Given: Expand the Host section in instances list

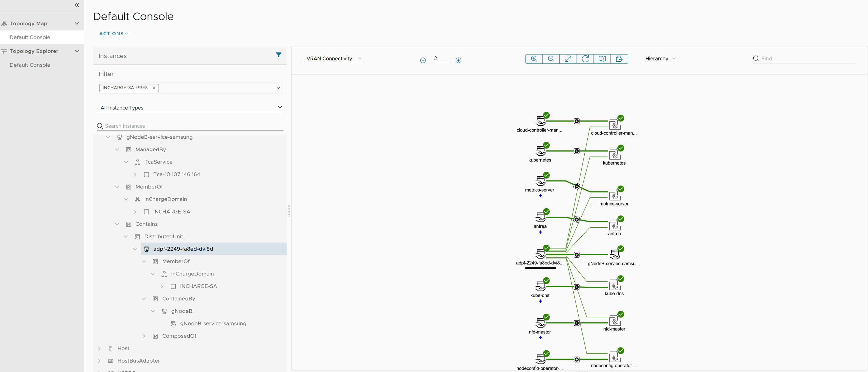Looking at the screenshot, I should [x=100, y=348].
